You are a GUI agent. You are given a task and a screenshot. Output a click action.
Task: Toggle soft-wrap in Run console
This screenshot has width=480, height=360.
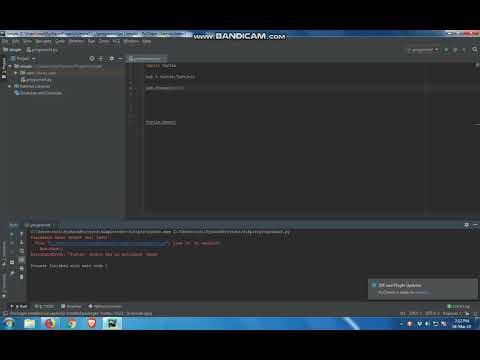(21, 251)
